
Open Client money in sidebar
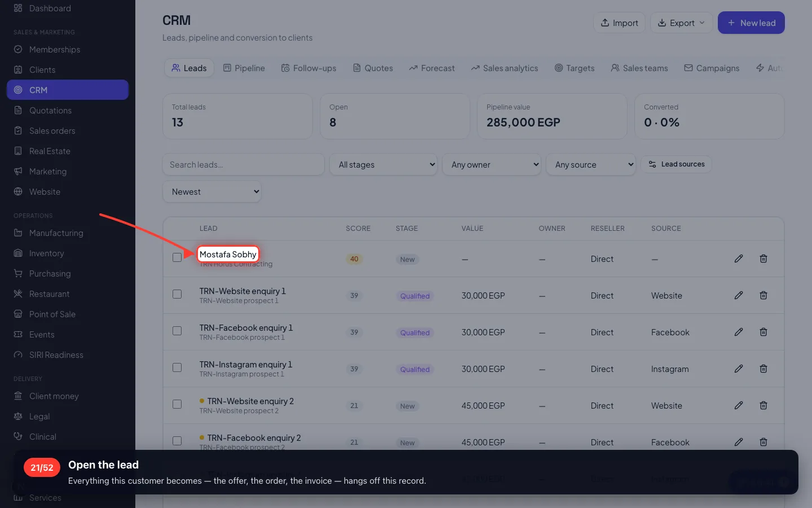pos(68,396)
